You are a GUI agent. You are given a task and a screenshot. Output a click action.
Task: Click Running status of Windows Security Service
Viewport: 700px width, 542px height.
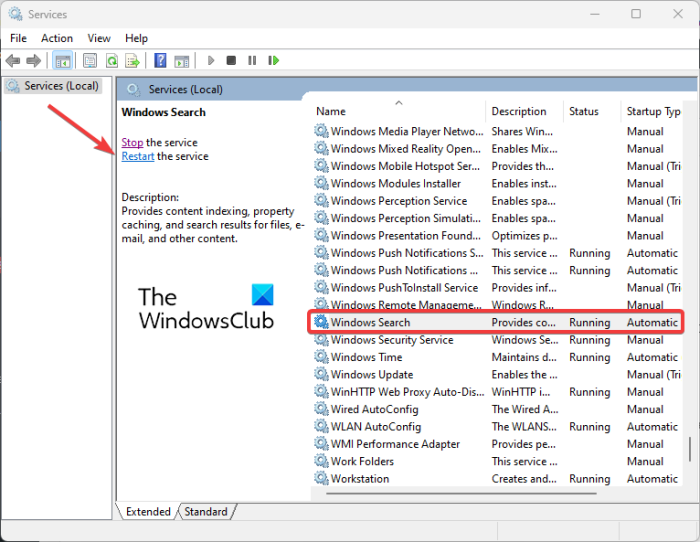coord(589,340)
